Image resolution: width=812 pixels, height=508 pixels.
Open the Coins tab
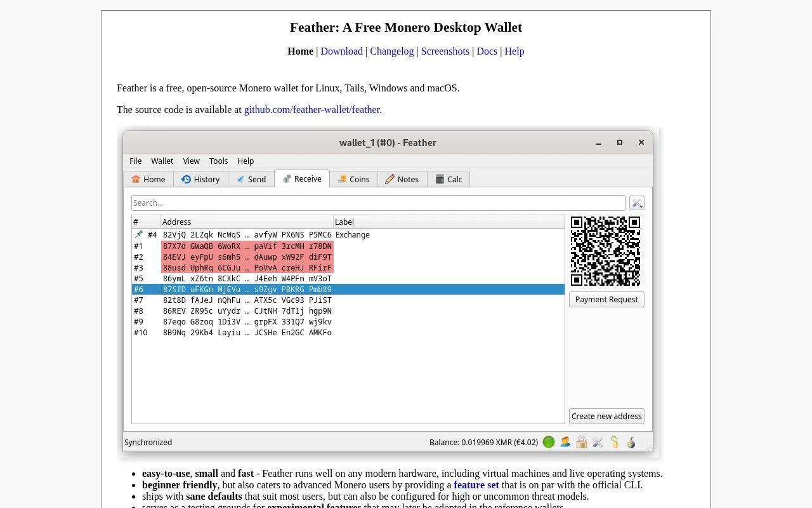[x=353, y=179]
